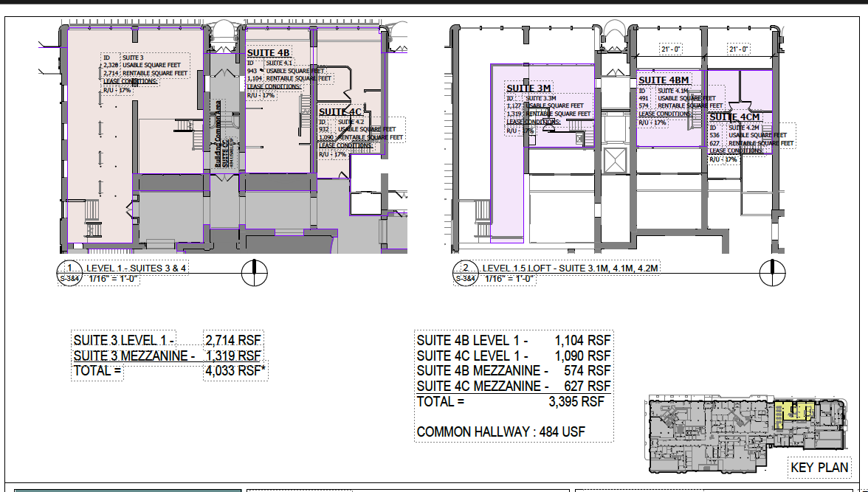Image resolution: width=868 pixels, height=492 pixels.
Task: Click the 'SUITE 3 MEZZANINE -' summary line
Action: click(134, 356)
